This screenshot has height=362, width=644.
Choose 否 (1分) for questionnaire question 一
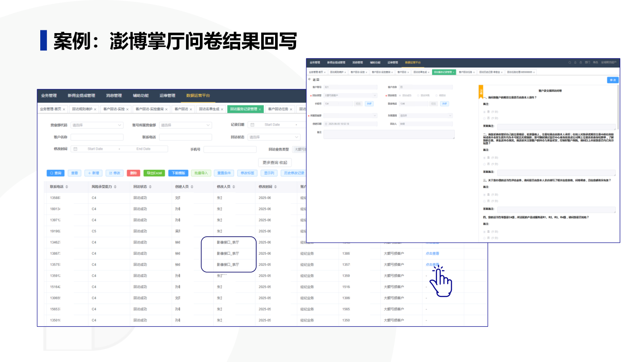484,118
